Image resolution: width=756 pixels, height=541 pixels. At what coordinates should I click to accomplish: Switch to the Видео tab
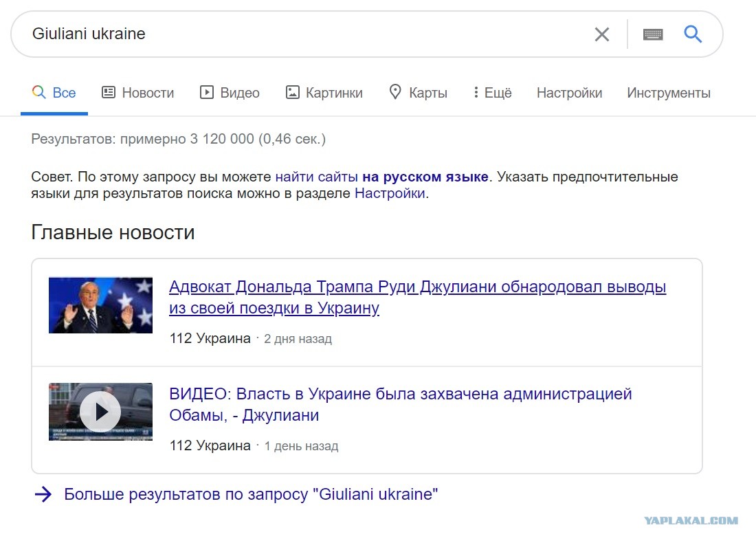click(230, 93)
